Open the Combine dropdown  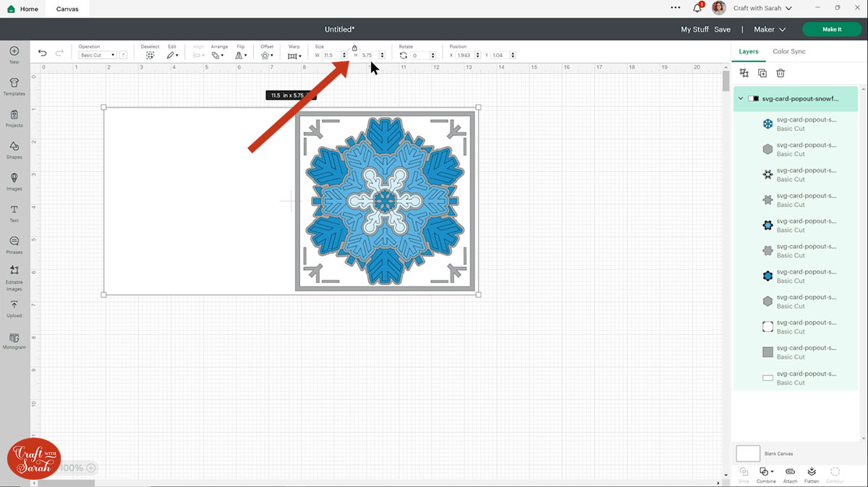766,475
